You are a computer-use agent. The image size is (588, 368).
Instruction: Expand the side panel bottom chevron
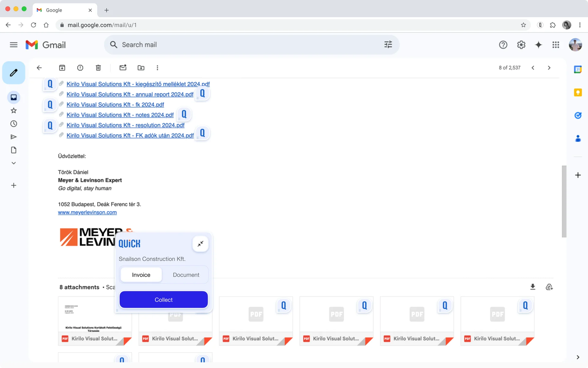click(x=578, y=357)
